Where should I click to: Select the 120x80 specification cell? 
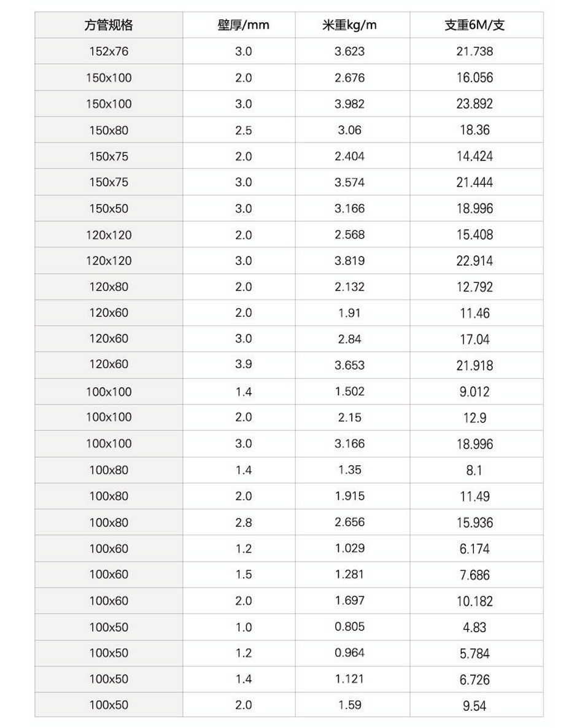tap(109, 287)
